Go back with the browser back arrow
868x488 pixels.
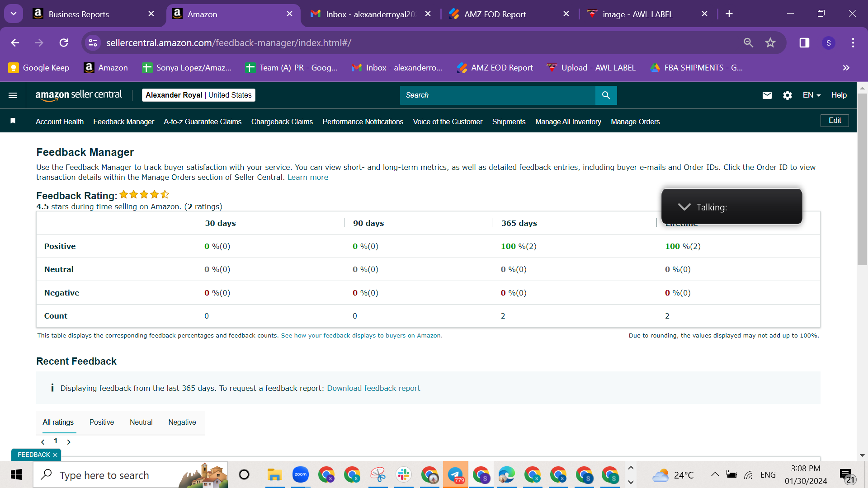coord(15,42)
